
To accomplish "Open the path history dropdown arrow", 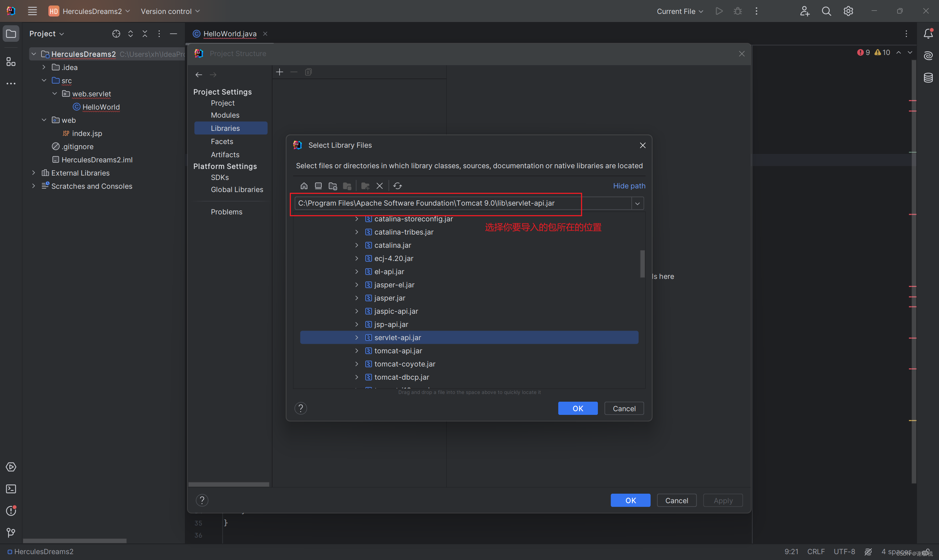I will click(x=637, y=203).
